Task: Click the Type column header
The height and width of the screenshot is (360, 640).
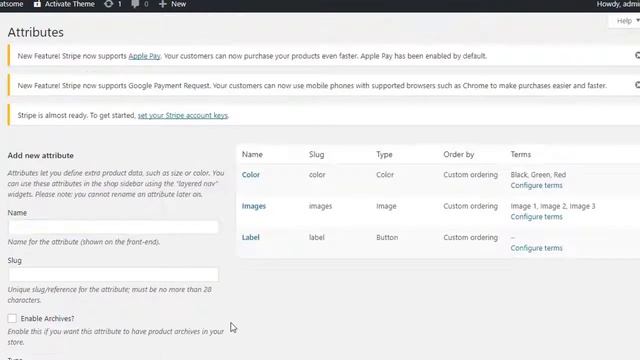Action: (384, 155)
